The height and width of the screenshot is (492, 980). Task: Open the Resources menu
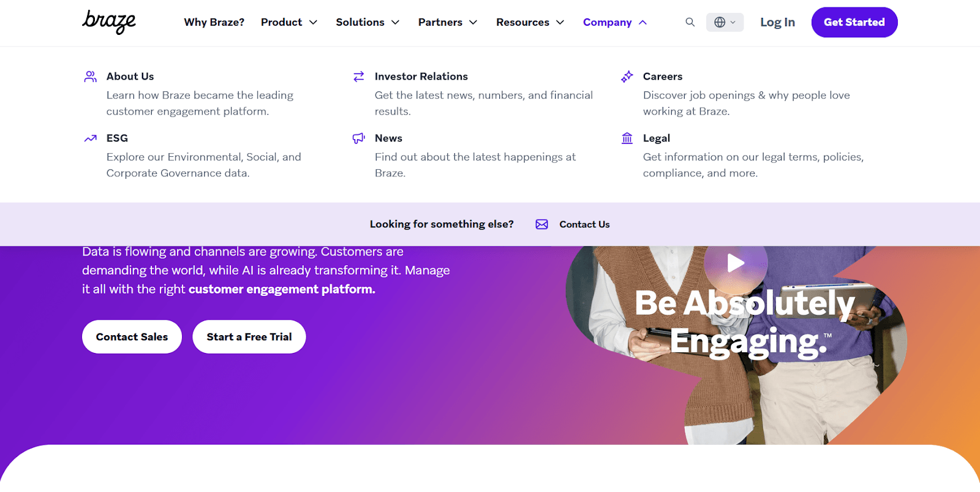click(530, 22)
